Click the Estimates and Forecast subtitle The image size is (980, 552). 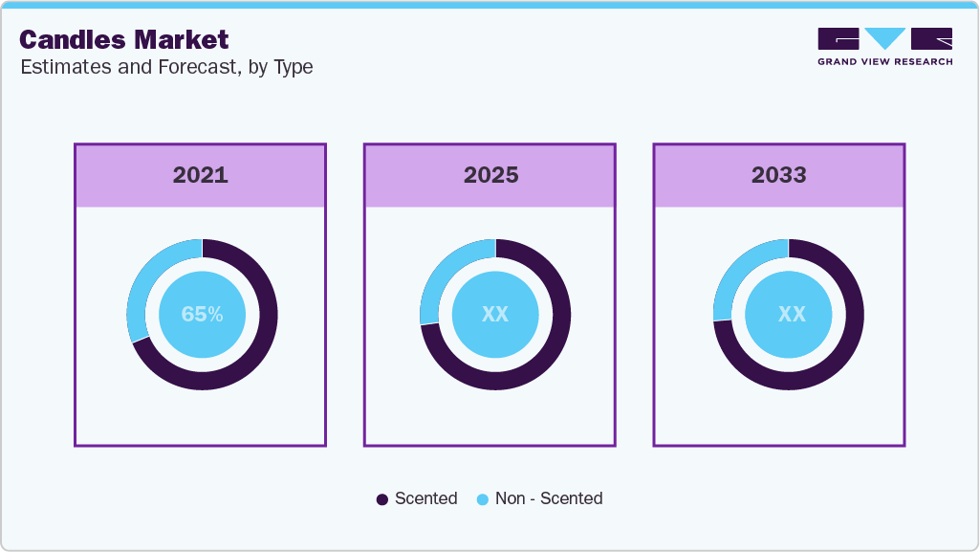click(166, 67)
